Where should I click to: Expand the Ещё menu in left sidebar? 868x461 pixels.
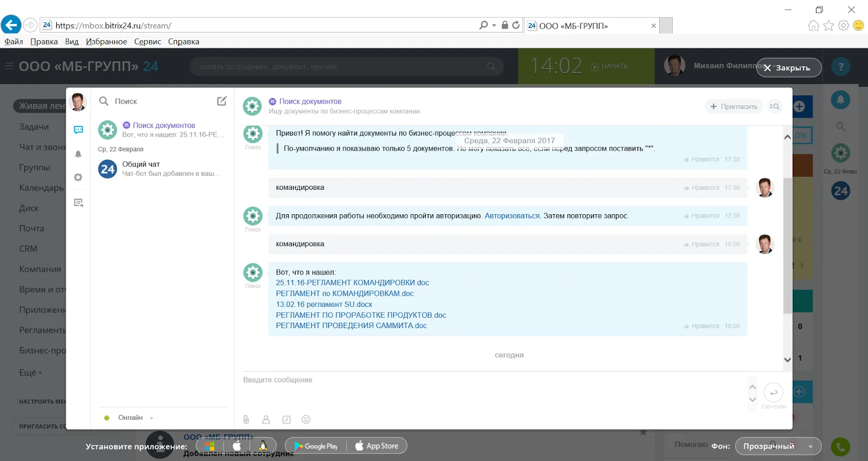30,373
